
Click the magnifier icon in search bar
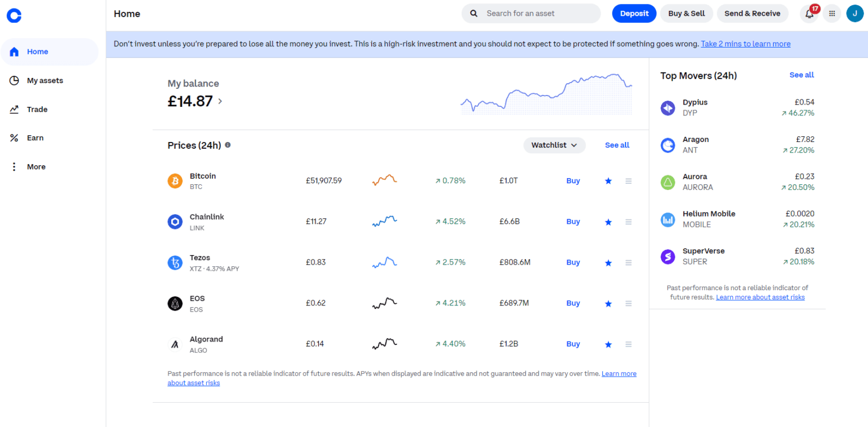pos(474,14)
